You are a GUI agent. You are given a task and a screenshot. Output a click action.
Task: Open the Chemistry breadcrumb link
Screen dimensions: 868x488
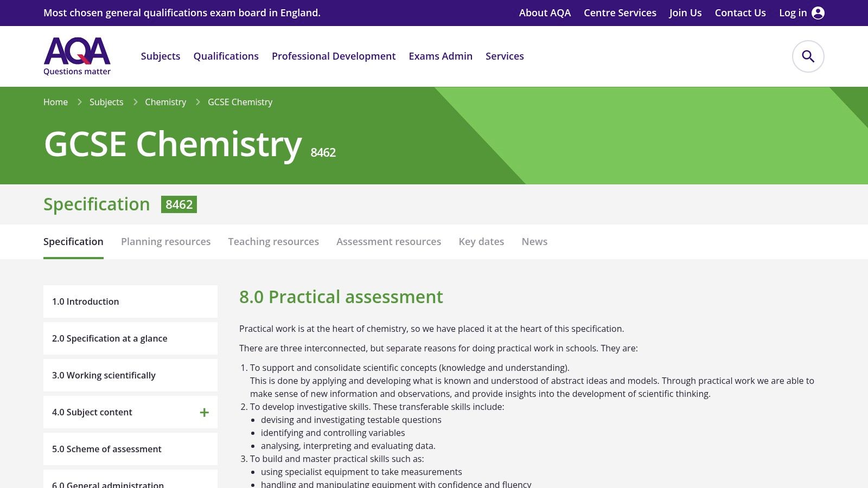click(165, 102)
